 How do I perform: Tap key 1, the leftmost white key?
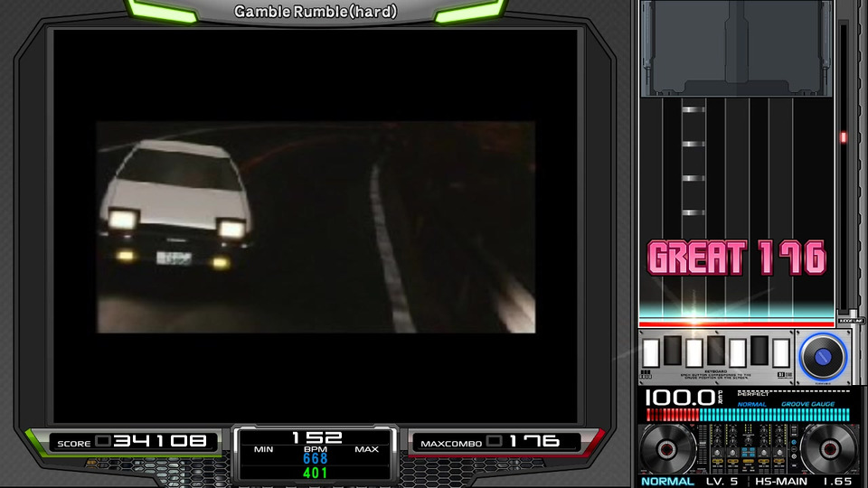tap(651, 353)
